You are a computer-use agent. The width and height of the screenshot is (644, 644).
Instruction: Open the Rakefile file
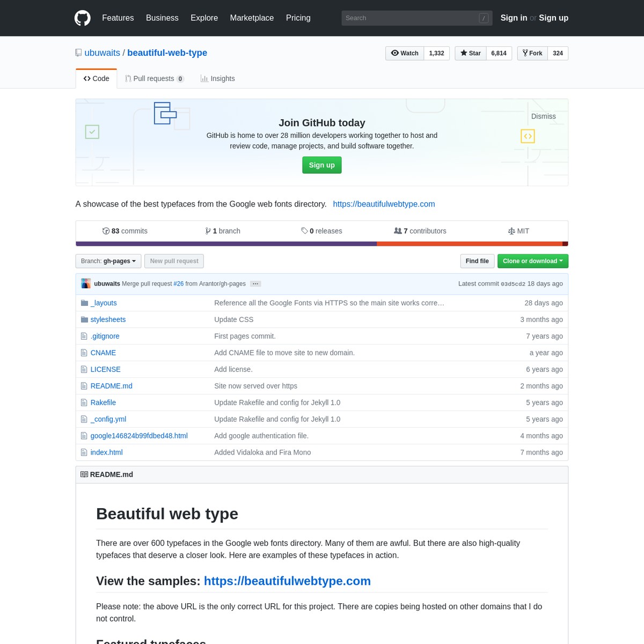coord(103,403)
